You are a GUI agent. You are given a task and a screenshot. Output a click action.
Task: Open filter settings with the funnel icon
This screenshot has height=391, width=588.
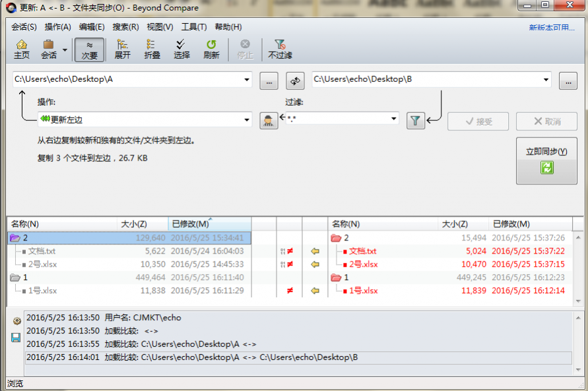click(416, 121)
